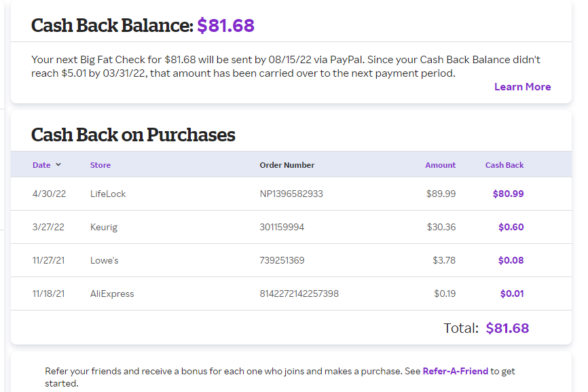Click the AliExpress store name
The image size is (588, 392).
pyautogui.click(x=112, y=293)
